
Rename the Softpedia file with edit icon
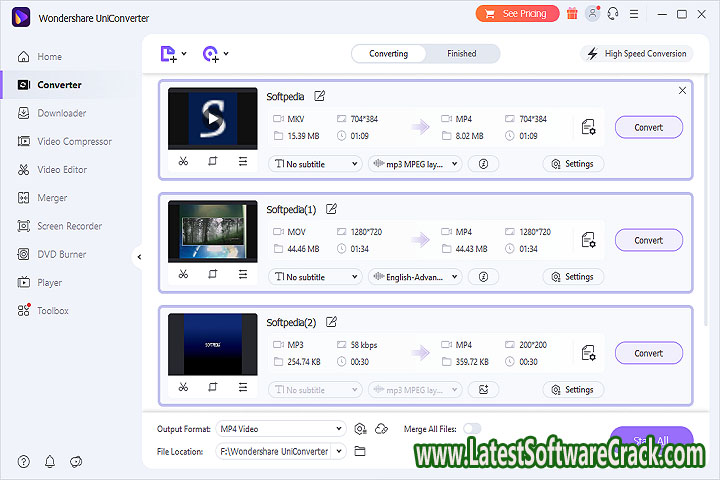click(320, 96)
